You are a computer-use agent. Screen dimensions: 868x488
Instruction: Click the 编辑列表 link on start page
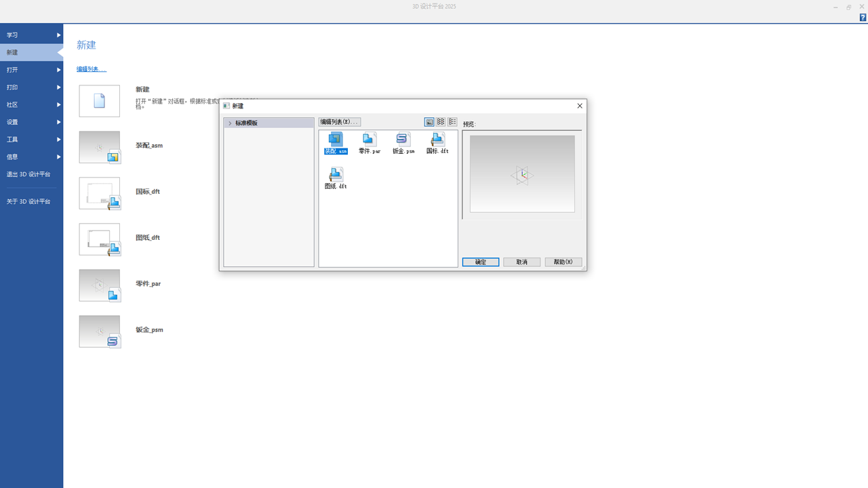(x=91, y=69)
